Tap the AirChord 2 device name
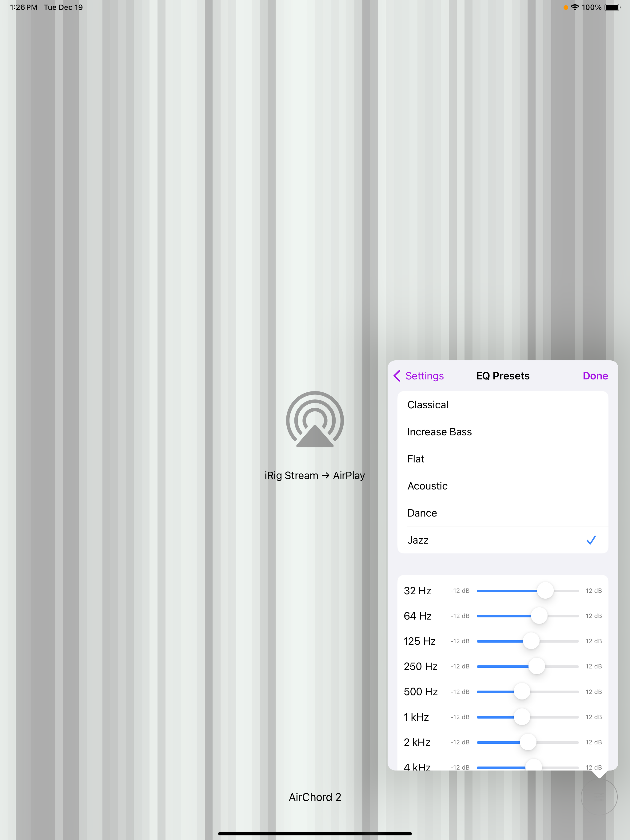Screen dimensions: 630x840 (315, 797)
